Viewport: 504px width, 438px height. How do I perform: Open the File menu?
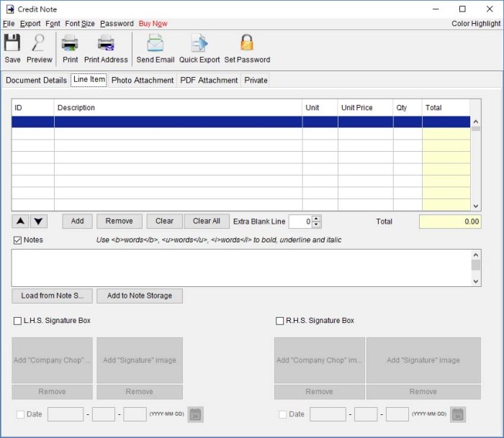click(x=9, y=24)
